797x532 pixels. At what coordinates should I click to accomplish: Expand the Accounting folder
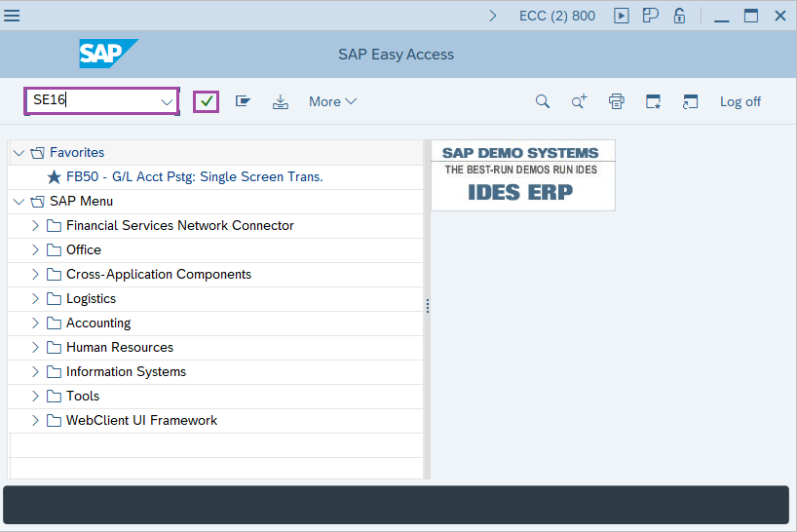pos(35,323)
